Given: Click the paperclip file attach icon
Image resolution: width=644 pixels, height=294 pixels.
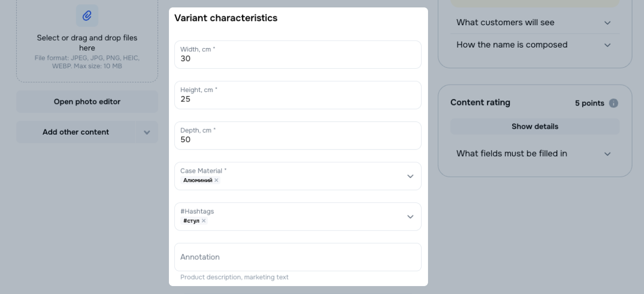Looking at the screenshot, I should 87,16.
